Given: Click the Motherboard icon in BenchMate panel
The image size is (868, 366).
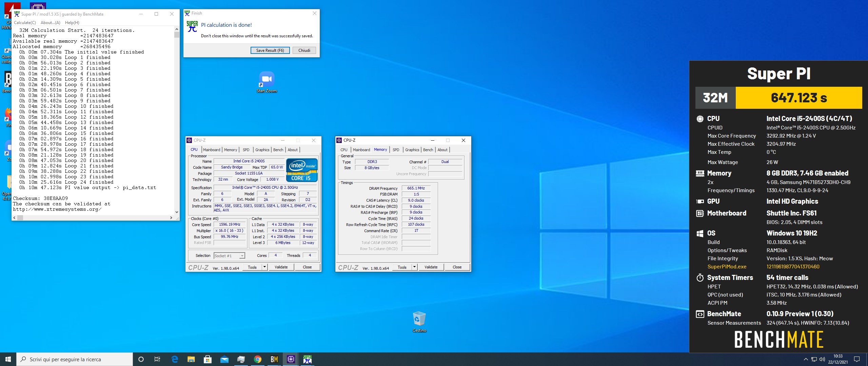Looking at the screenshot, I should 700,213.
